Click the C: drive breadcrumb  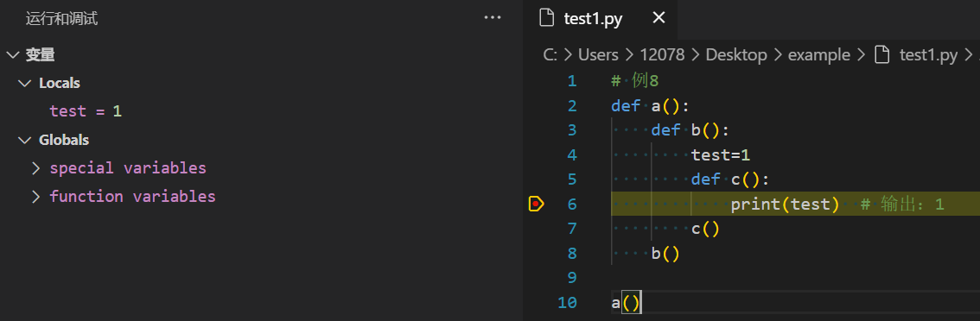(x=550, y=55)
